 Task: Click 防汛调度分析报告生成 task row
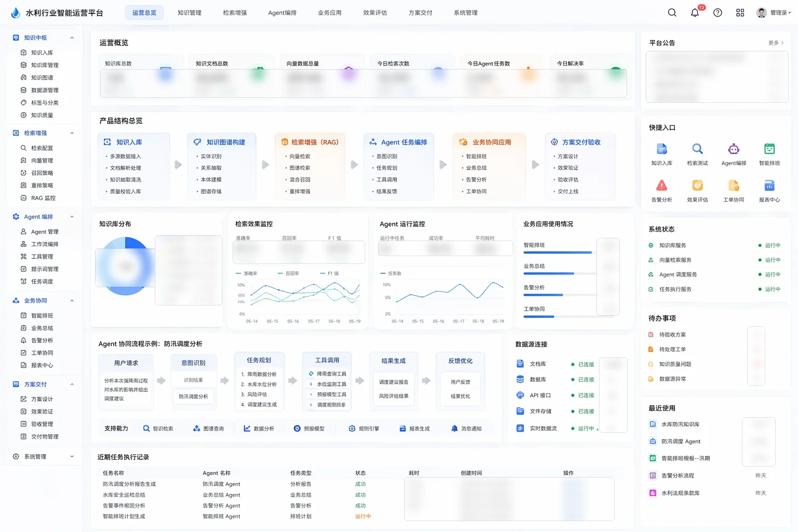pyautogui.click(x=129, y=484)
